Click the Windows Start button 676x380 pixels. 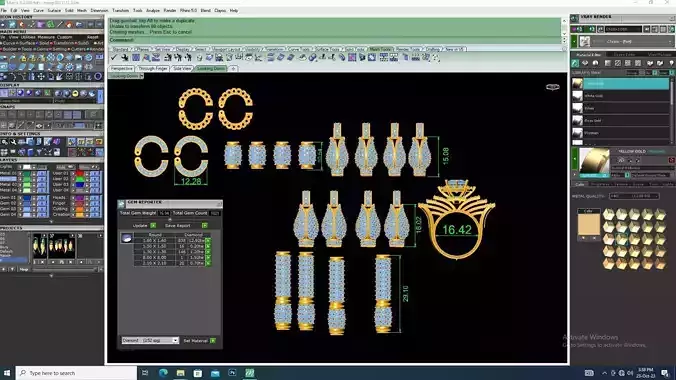pos(7,373)
